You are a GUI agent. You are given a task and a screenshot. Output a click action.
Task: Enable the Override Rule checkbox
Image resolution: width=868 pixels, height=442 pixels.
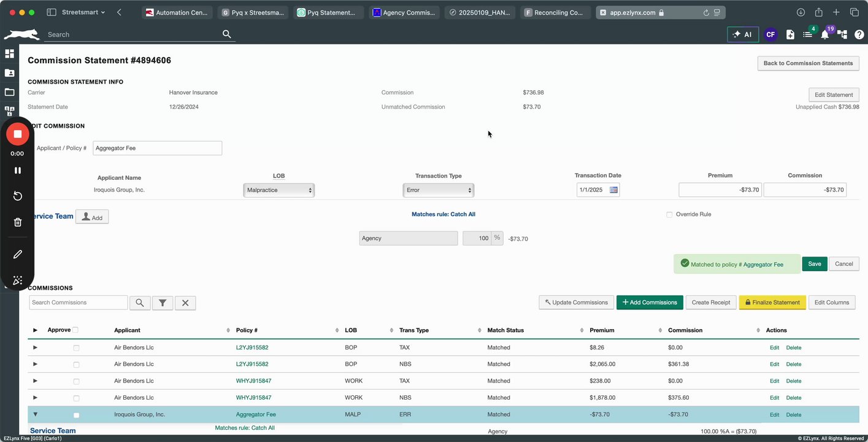pyautogui.click(x=669, y=215)
